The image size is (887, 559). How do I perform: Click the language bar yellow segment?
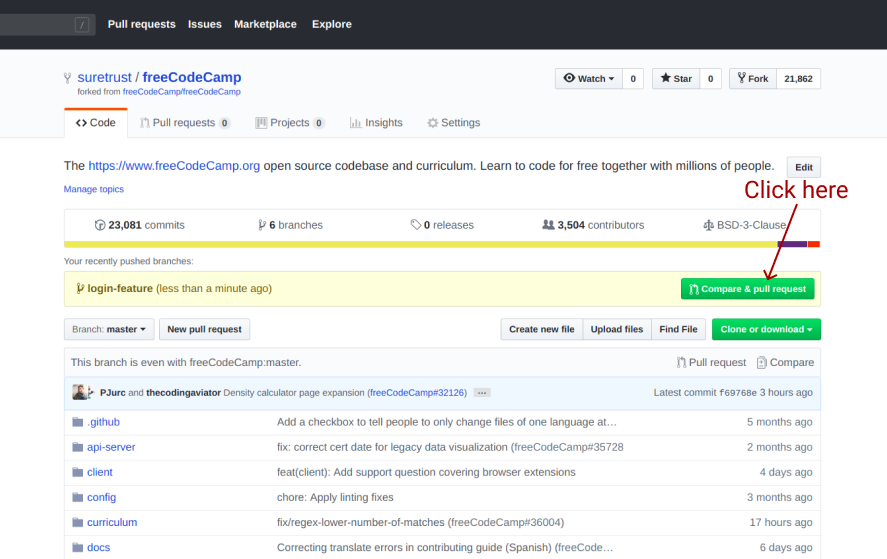tap(420, 244)
